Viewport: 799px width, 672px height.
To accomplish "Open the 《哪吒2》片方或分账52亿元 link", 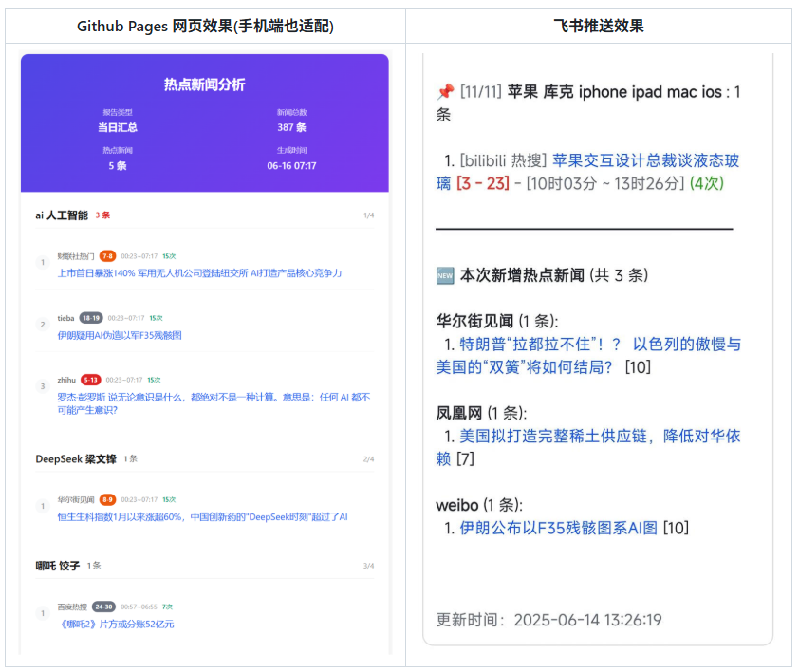I will (x=116, y=625).
